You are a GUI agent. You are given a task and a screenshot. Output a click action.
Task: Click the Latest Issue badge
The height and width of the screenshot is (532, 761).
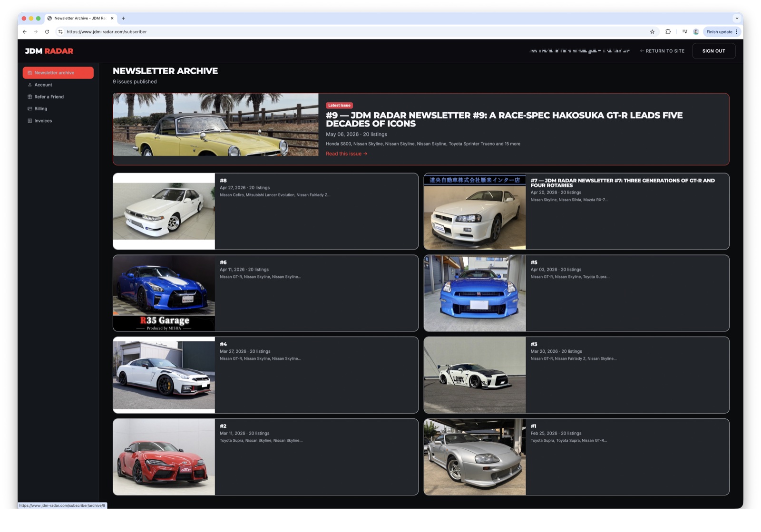[339, 105]
